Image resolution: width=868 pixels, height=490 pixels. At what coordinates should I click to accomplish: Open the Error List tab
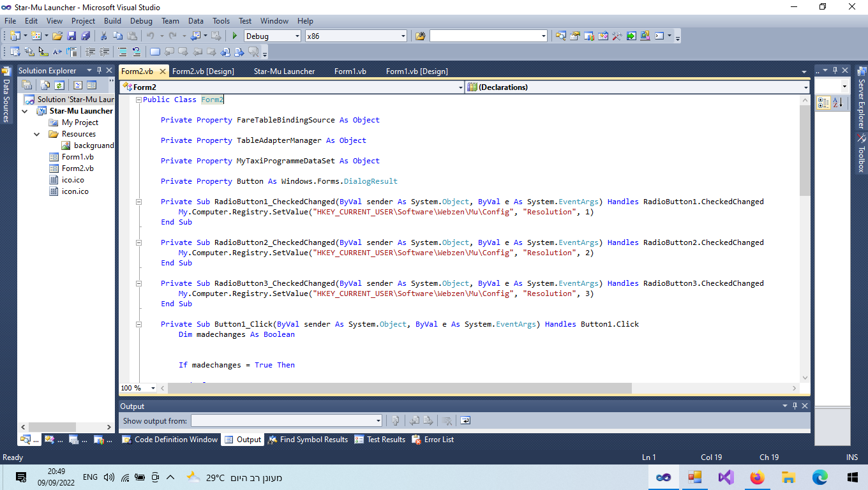(x=433, y=440)
